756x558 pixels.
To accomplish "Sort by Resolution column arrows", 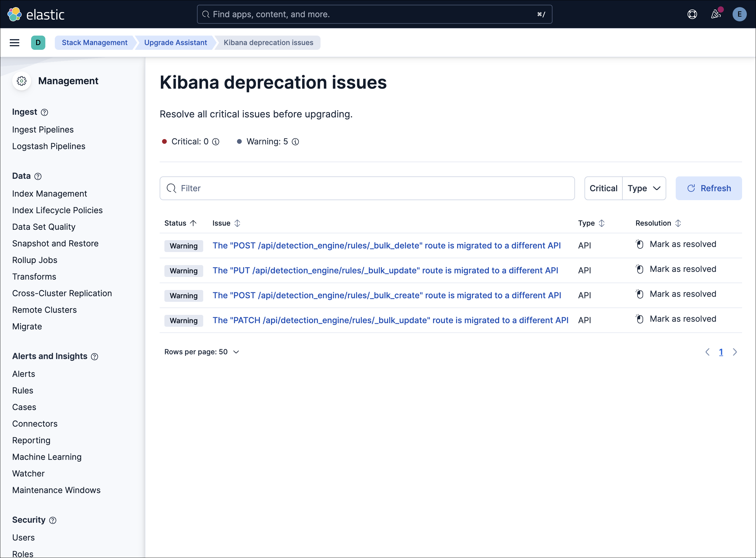I will [x=678, y=223].
